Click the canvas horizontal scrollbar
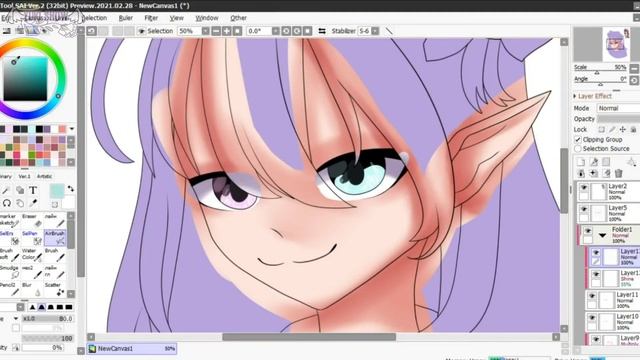640x360 pixels. pyautogui.click(x=309, y=337)
